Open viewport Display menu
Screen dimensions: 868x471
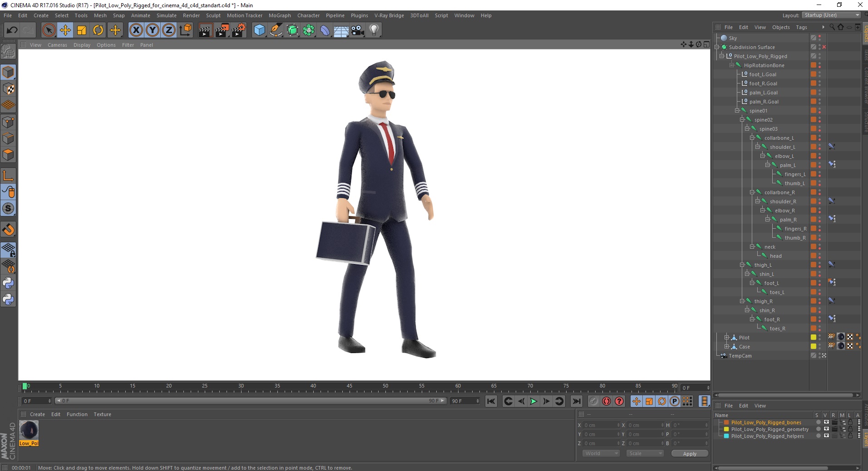click(x=82, y=45)
